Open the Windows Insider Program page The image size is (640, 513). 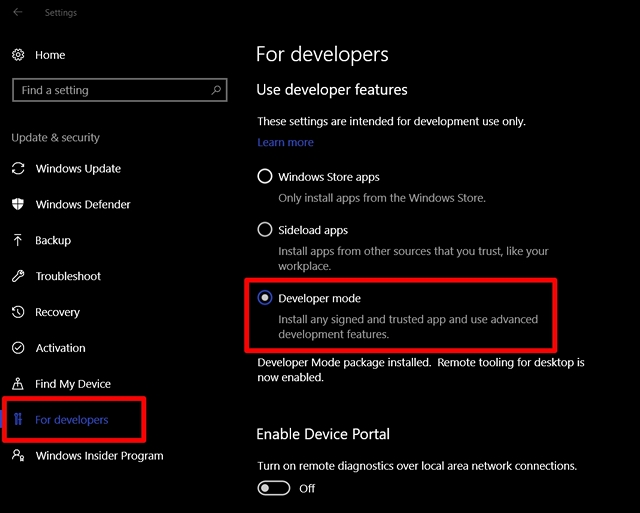tap(99, 456)
